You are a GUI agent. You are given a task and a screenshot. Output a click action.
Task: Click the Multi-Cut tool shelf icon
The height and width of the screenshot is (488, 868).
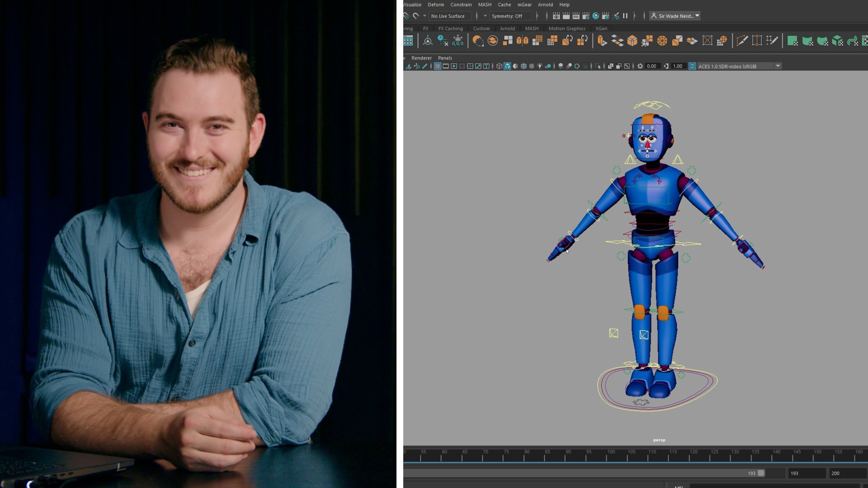coord(742,41)
